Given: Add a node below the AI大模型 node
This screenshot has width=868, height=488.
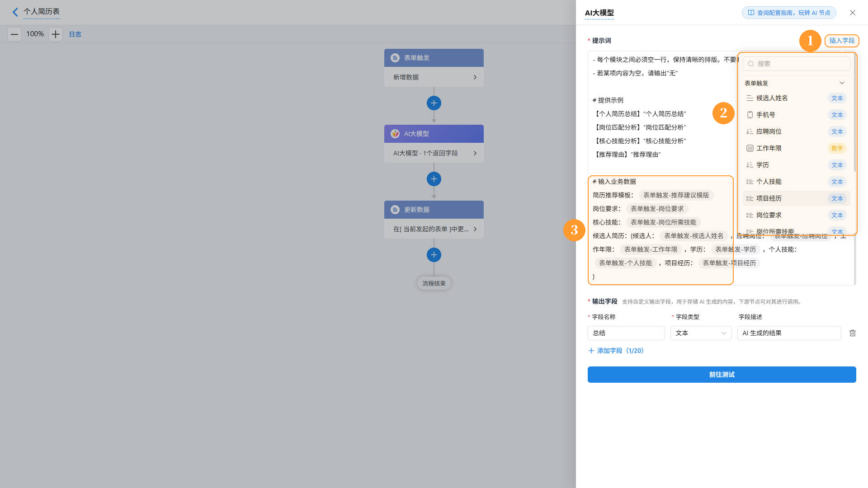Looking at the screenshot, I should 434,179.
